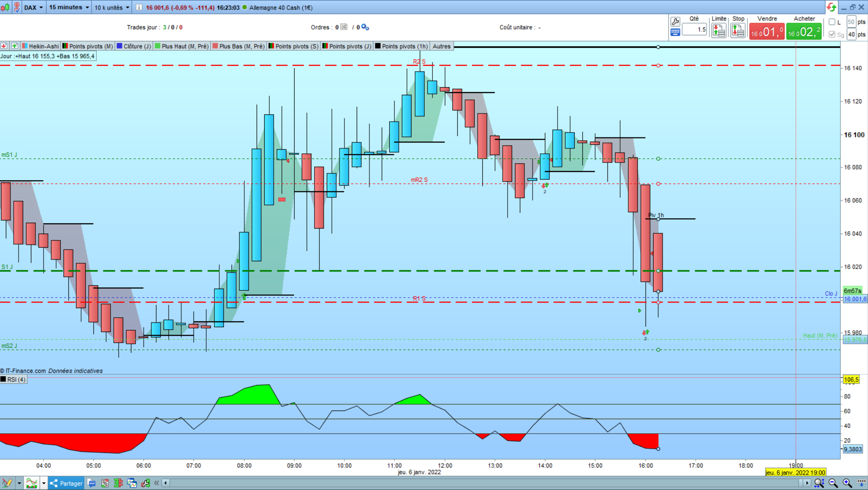Toggle the Sg checkbox
Viewport: 868px width, 490px height.
point(832,34)
